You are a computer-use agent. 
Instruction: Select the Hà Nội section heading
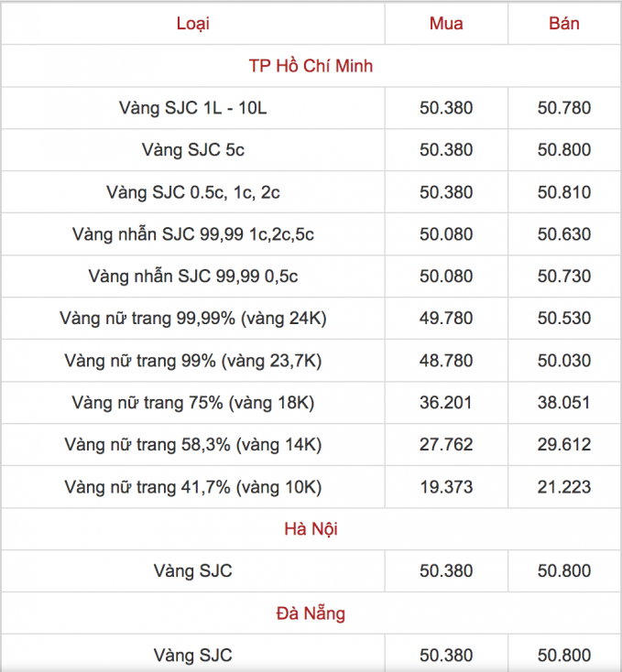pos(311,529)
